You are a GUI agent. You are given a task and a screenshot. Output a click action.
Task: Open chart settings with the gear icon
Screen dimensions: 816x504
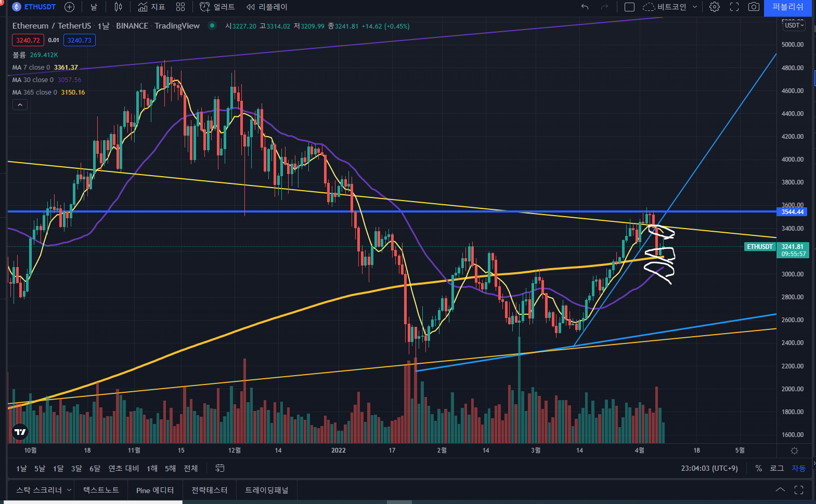coord(715,7)
